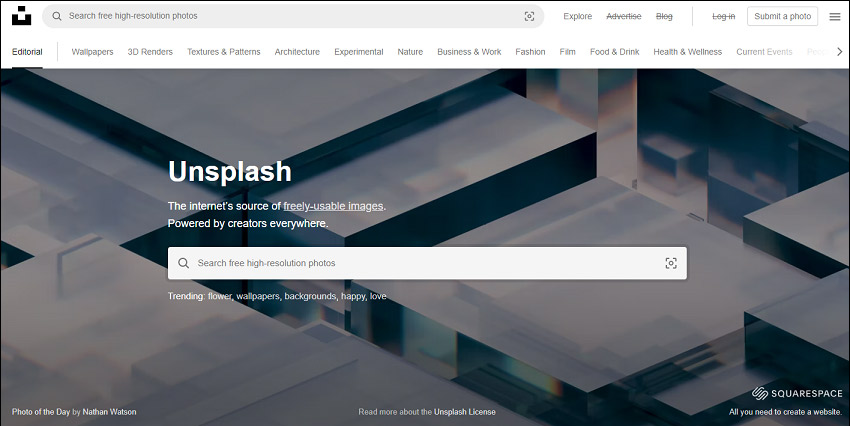
Task: Open the Textures & Patterns category
Action: click(223, 52)
